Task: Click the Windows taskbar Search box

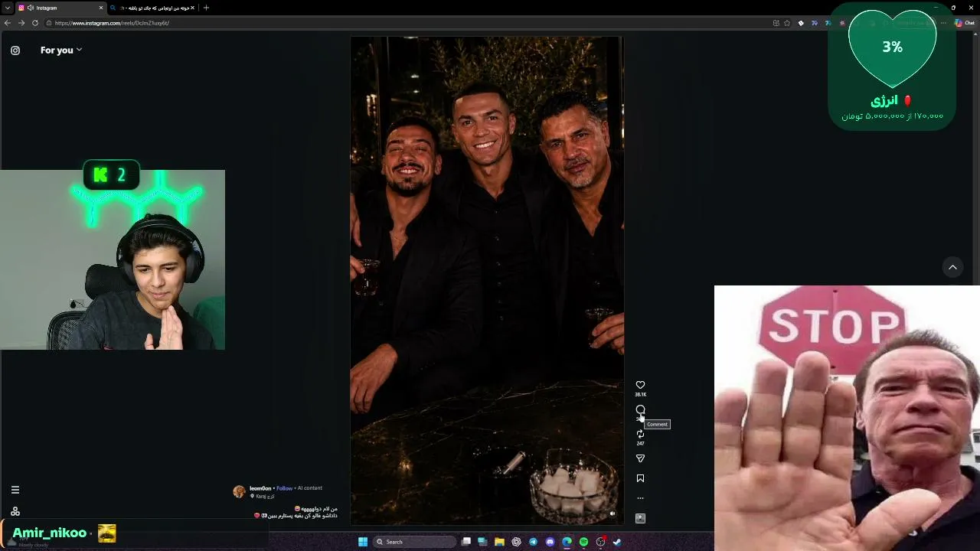Action: coord(414,542)
